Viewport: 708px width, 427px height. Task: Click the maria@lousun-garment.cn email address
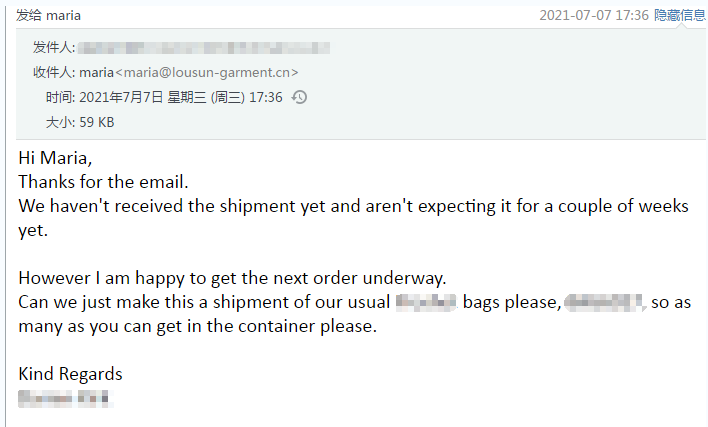tap(206, 72)
